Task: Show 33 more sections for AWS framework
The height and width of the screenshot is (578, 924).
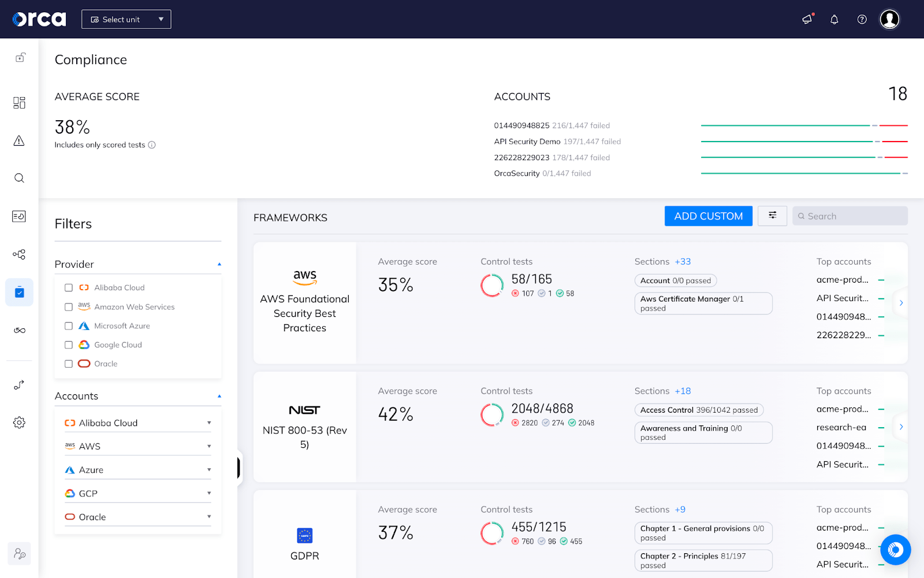Action: (x=683, y=261)
